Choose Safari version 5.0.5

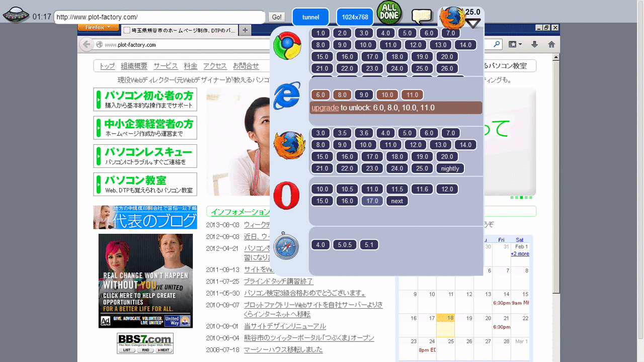[345, 245]
